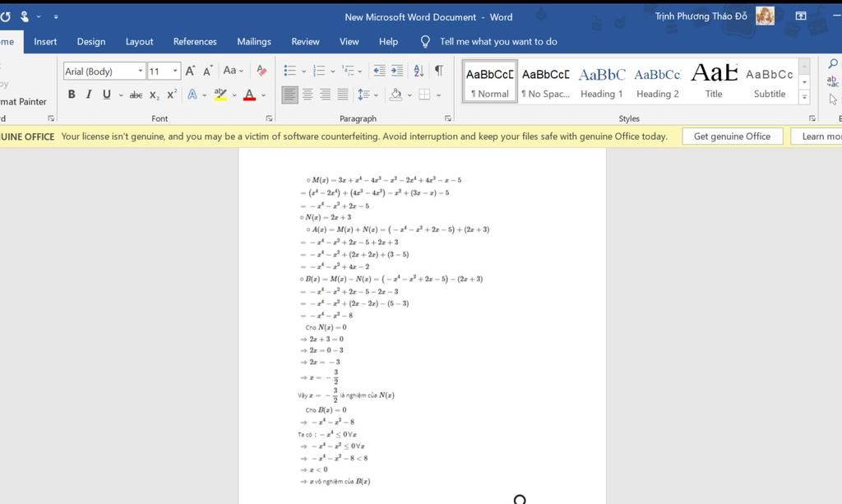Click Decrease Font Size icon

[208, 71]
